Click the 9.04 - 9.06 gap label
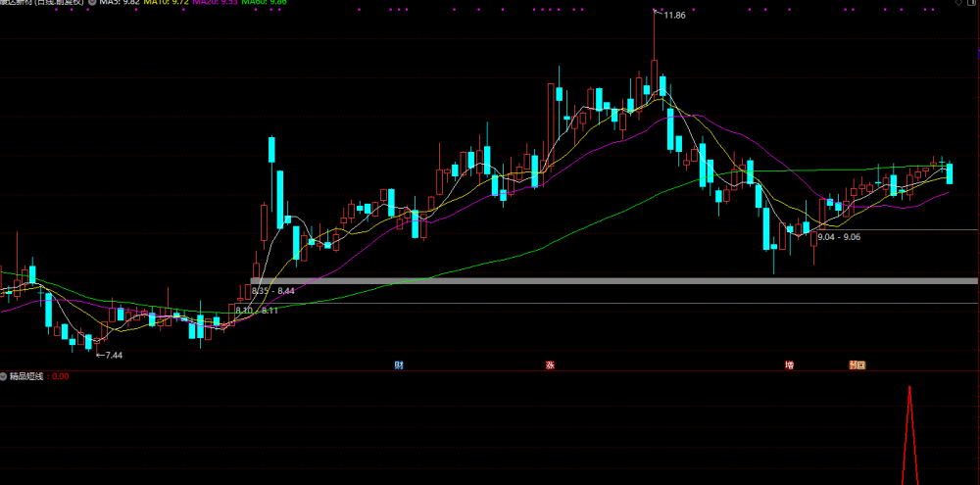Viewport: 980px width, 485px height. [x=839, y=237]
